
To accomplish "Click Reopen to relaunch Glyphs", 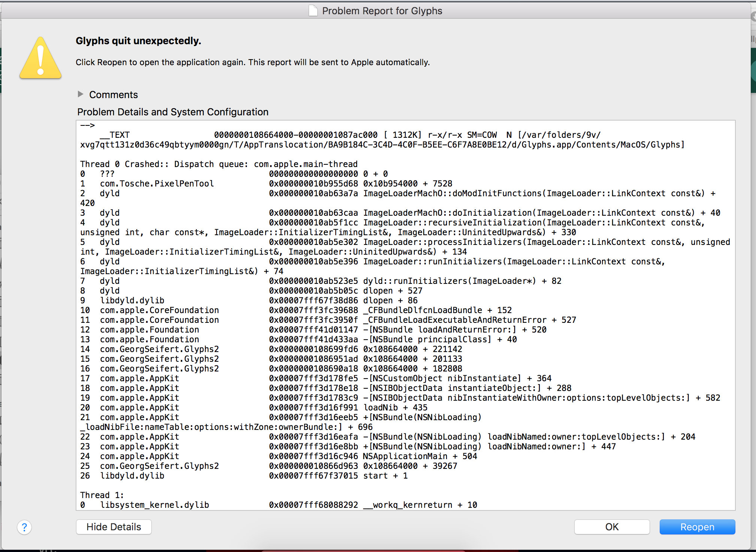I will [697, 527].
